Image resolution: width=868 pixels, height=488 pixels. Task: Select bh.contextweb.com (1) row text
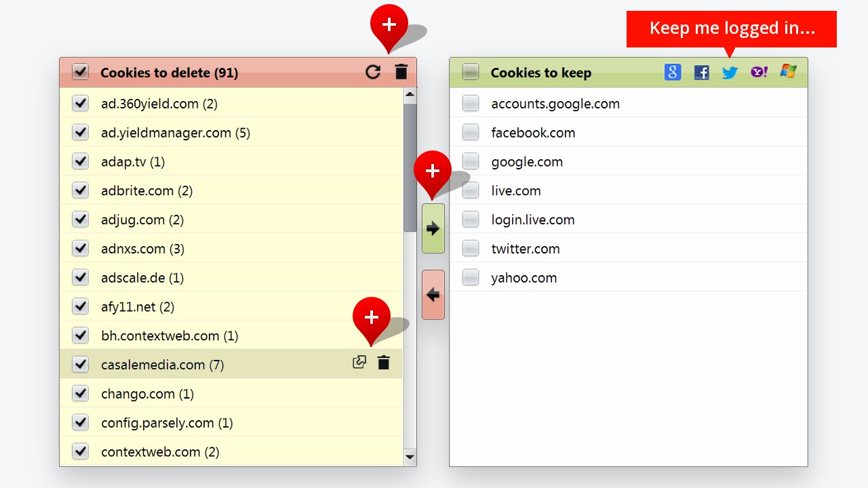click(x=170, y=336)
